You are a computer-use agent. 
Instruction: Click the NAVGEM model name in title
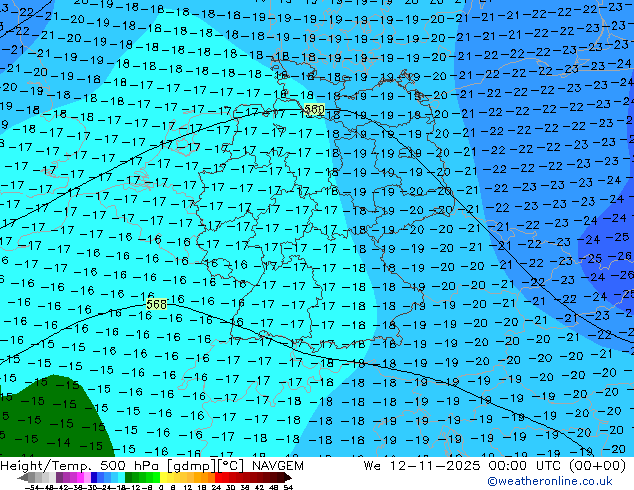click(x=277, y=466)
